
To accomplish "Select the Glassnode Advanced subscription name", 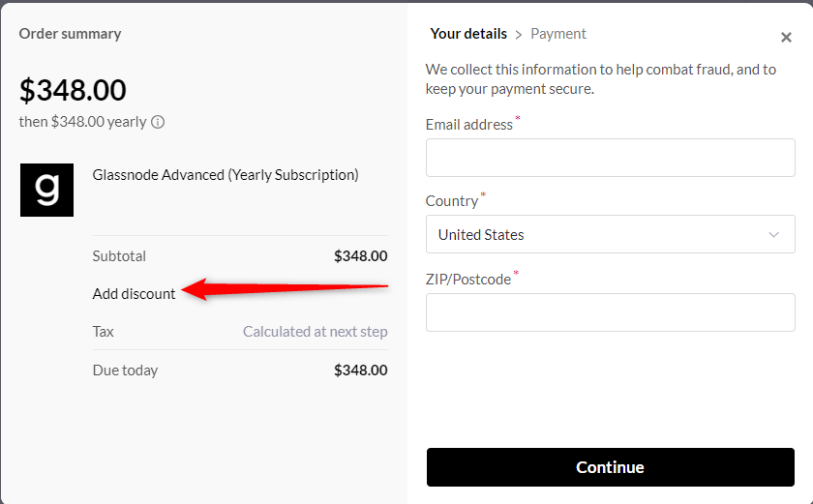I will coord(226,175).
